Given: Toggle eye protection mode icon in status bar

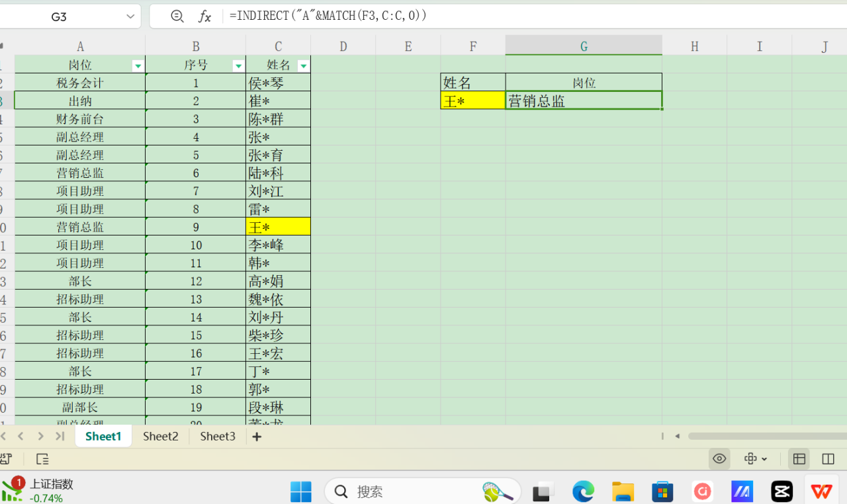Looking at the screenshot, I should click(719, 458).
